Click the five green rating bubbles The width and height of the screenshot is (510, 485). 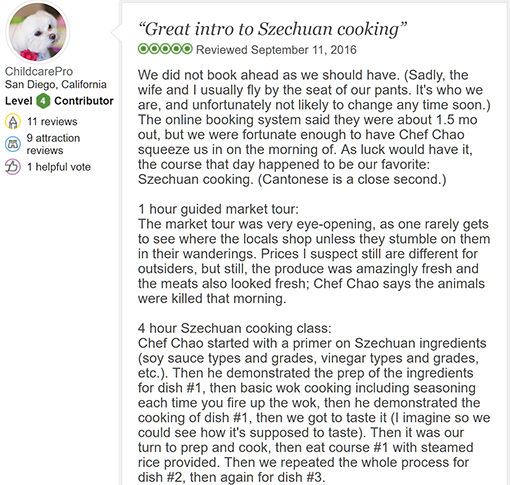coord(165,49)
